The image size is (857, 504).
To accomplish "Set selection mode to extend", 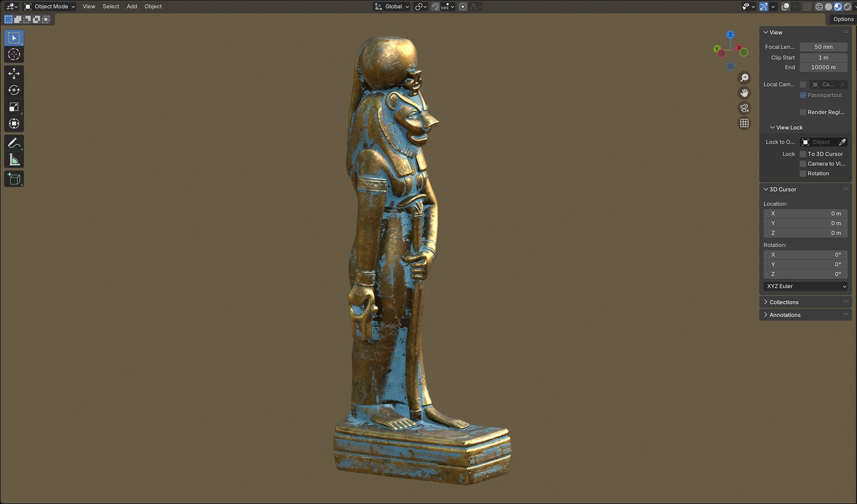I will pos(18,19).
